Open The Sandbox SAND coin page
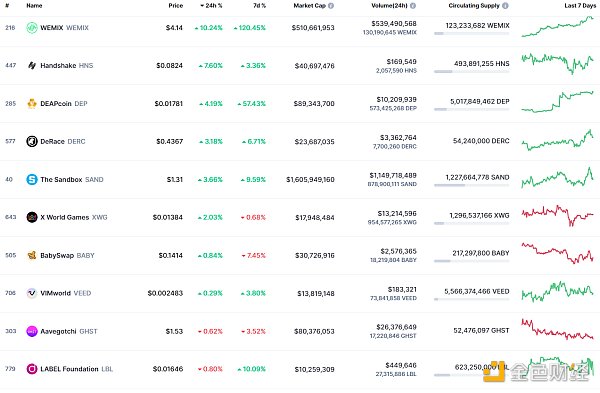Viewport: 600px width, 393px height. pos(72,179)
